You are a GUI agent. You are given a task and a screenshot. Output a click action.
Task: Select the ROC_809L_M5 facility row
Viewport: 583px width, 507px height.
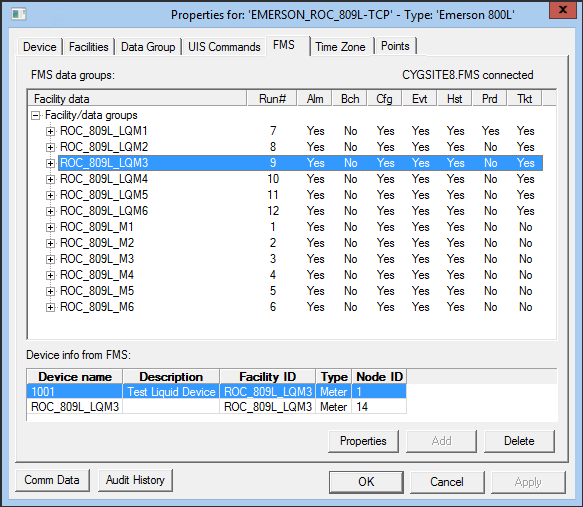300,291
